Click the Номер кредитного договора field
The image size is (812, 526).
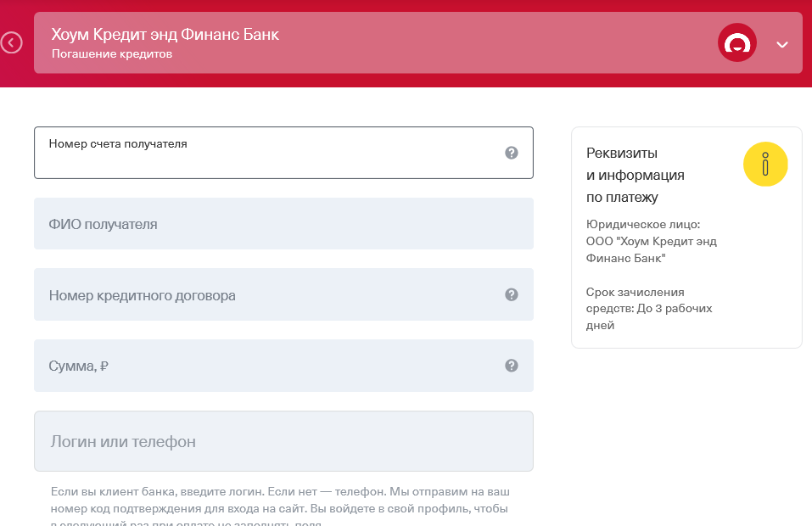click(283, 294)
